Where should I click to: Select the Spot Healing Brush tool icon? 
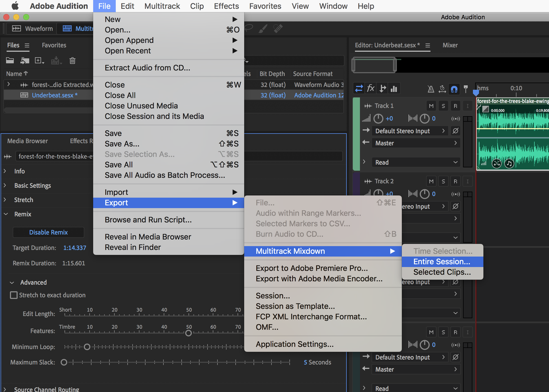tap(278, 28)
